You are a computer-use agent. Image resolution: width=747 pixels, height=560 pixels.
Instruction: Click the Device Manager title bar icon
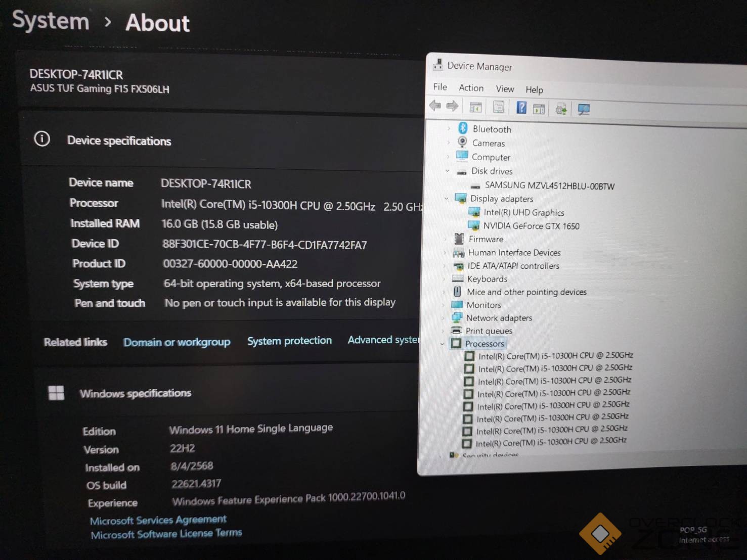pyautogui.click(x=438, y=64)
